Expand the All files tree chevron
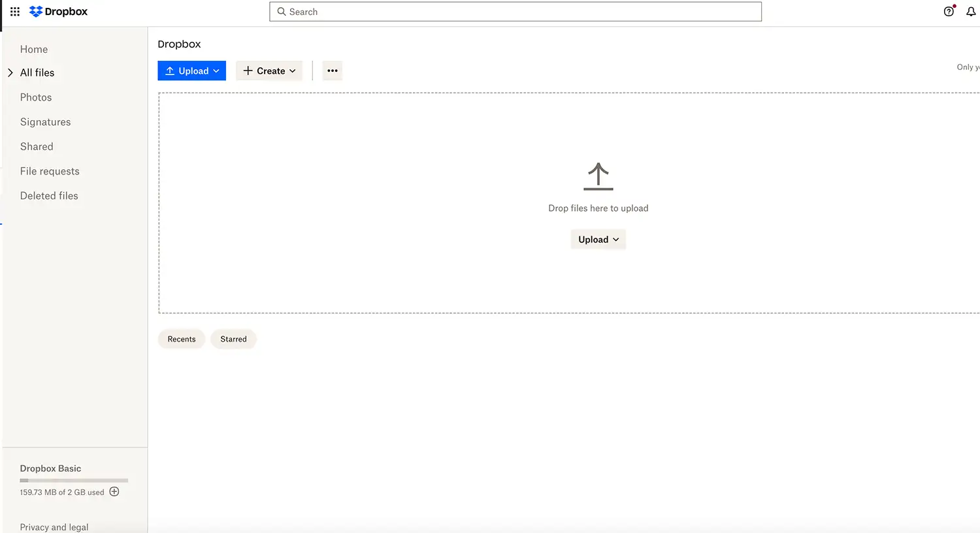Image resolution: width=980 pixels, height=533 pixels. (10, 73)
